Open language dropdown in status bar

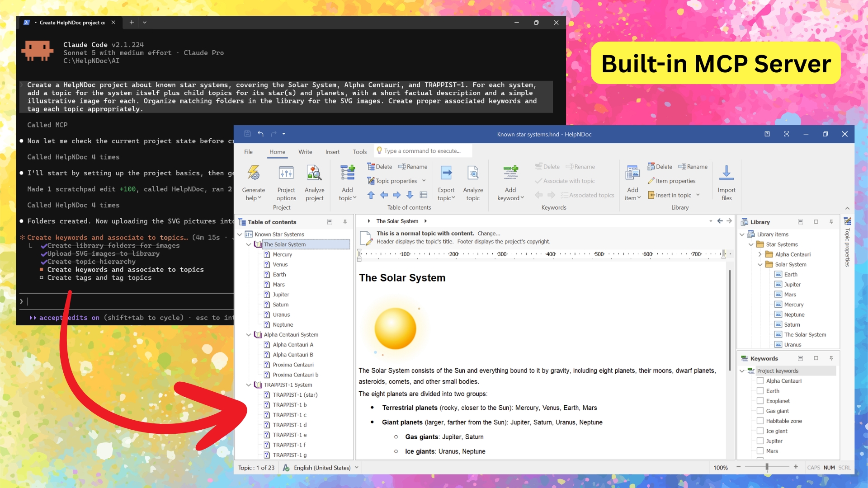click(357, 468)
